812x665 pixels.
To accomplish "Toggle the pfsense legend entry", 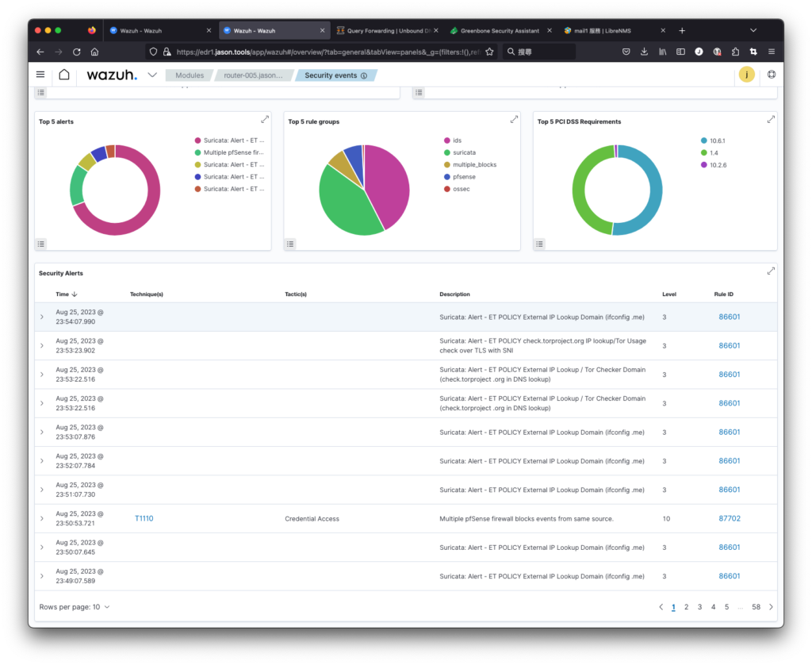I will tap(460, 177).
